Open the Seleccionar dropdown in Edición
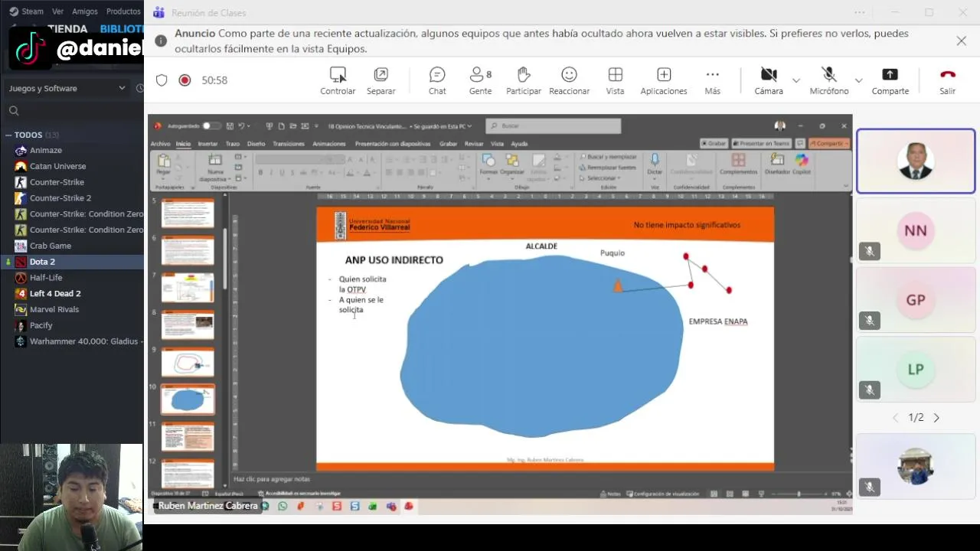The image size is (980, 551). click(601, 178)
